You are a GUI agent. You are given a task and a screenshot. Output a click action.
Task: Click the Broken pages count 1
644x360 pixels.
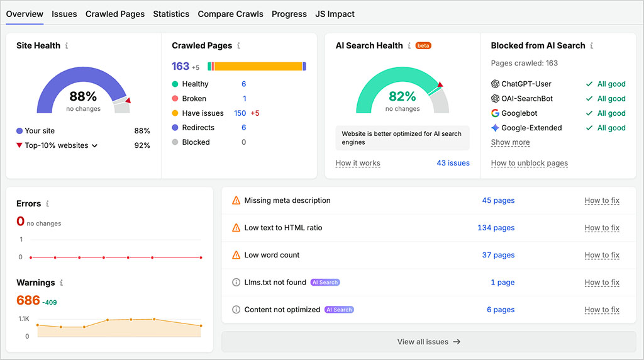(245, 99)
